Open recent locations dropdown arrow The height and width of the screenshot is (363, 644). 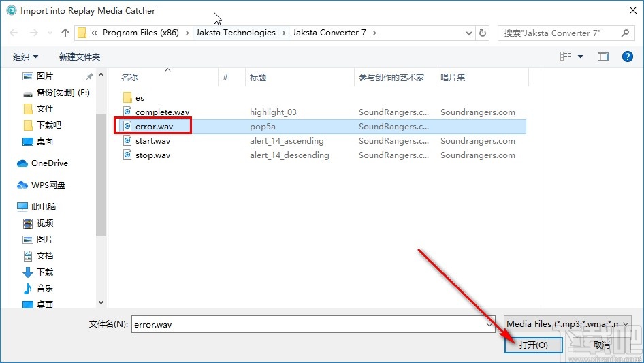pos(50,33)
